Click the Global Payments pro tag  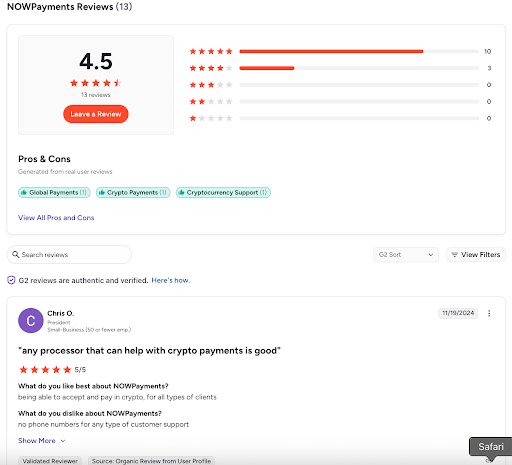click(x=54, y=192)
